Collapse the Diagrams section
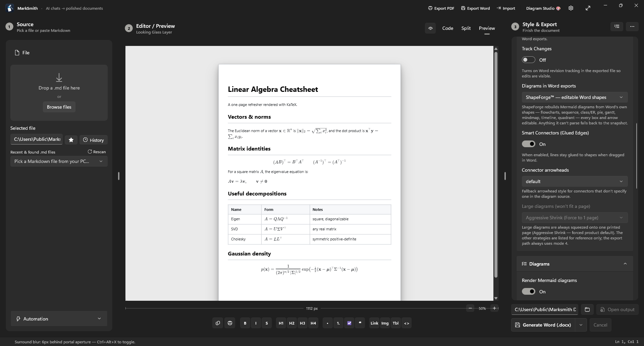This screenshot has width=644, height=346. click(x=575, y=264)
